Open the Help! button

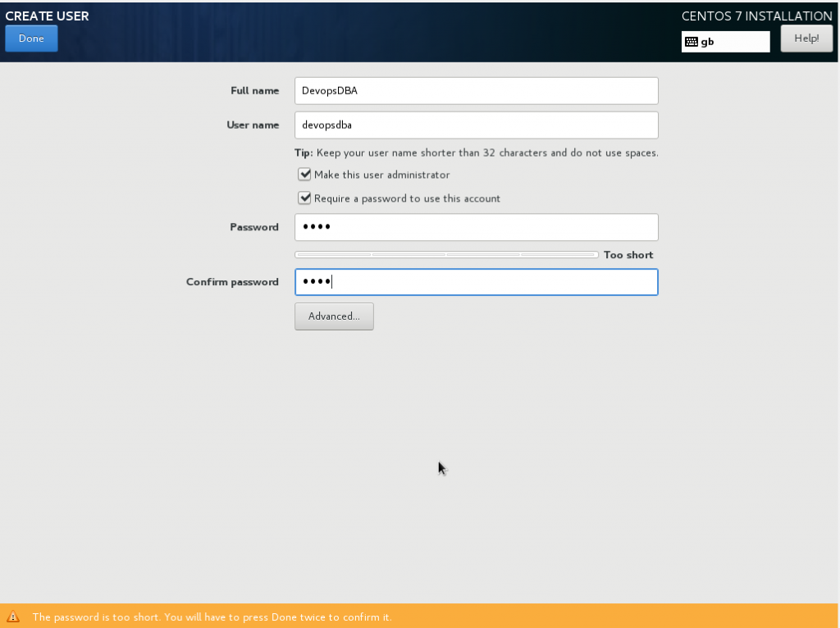coord(806,39)
